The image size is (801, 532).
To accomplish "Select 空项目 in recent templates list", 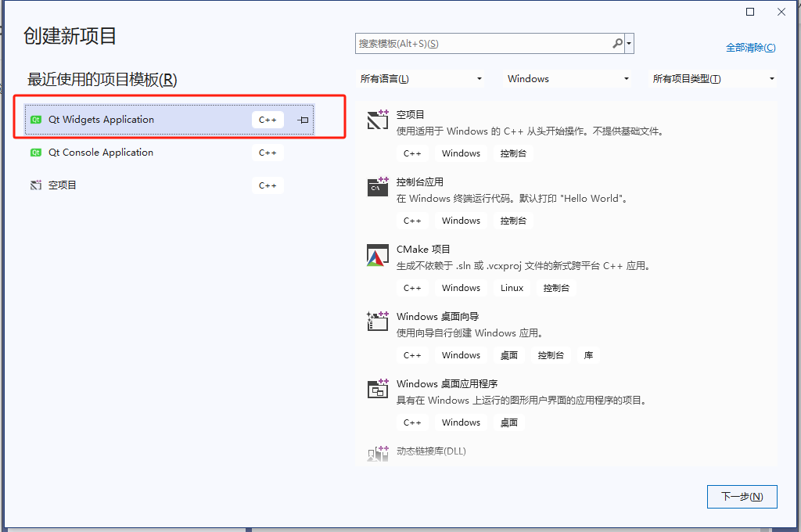I will (170, 185).
